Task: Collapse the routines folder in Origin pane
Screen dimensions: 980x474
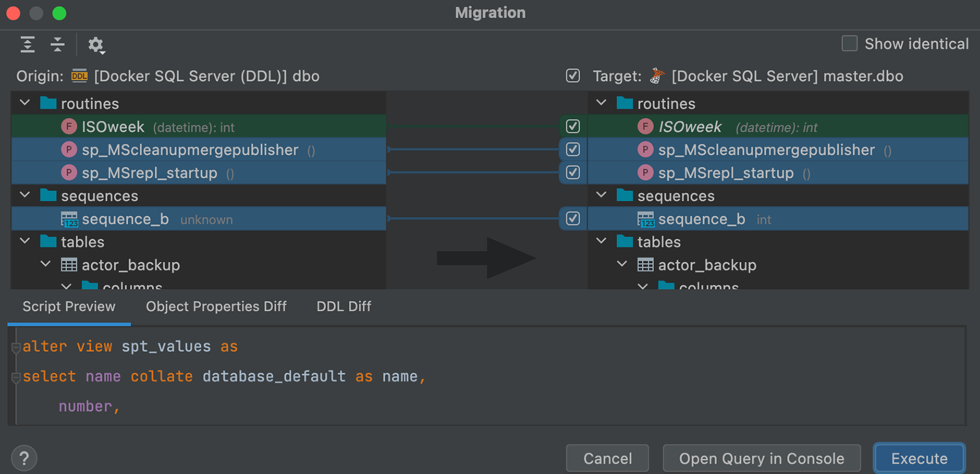Action: tap(25, 103)
